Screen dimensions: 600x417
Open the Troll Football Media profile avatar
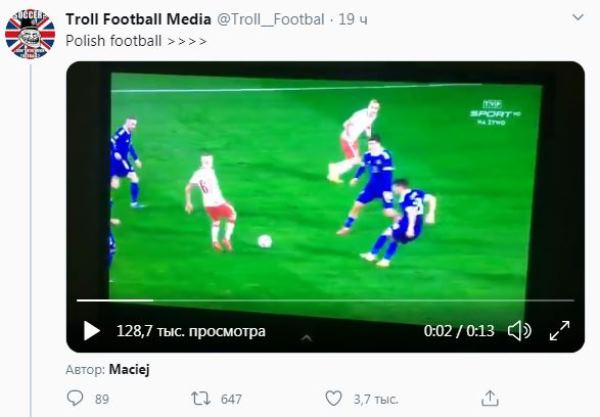click(30, 35)
